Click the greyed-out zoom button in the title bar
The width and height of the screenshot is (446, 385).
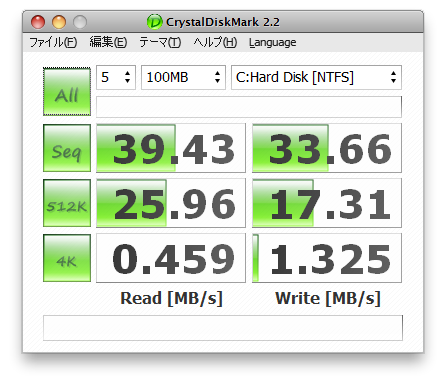coord(80,22)
